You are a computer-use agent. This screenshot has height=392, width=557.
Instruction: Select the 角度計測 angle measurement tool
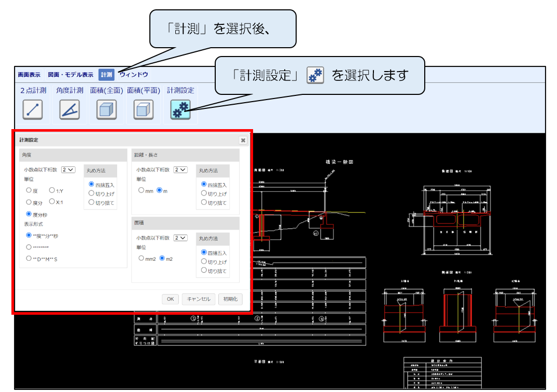click(69, 109)
